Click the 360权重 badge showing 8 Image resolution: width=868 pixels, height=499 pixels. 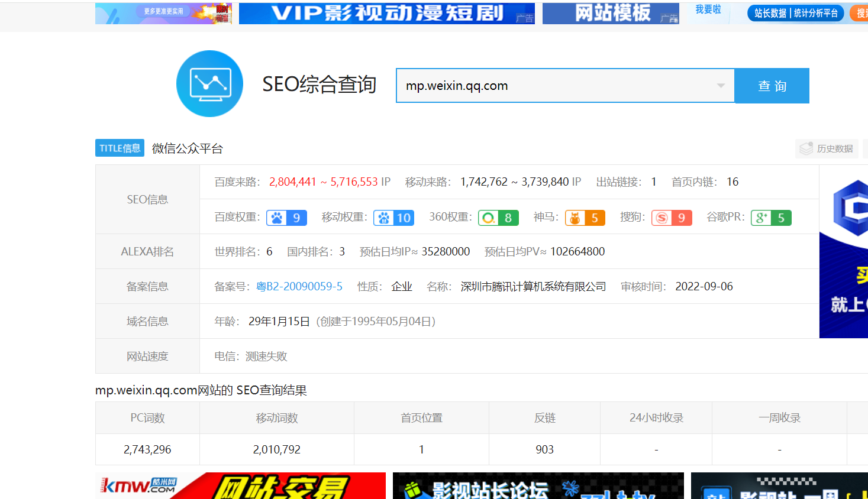pyautogui.click(x=498, y=218)
